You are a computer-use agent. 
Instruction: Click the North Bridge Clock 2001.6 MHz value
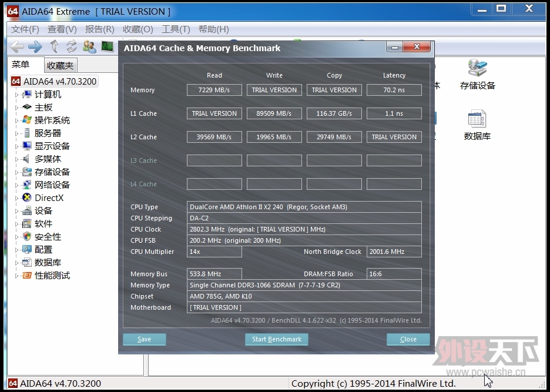pos(394,252)
